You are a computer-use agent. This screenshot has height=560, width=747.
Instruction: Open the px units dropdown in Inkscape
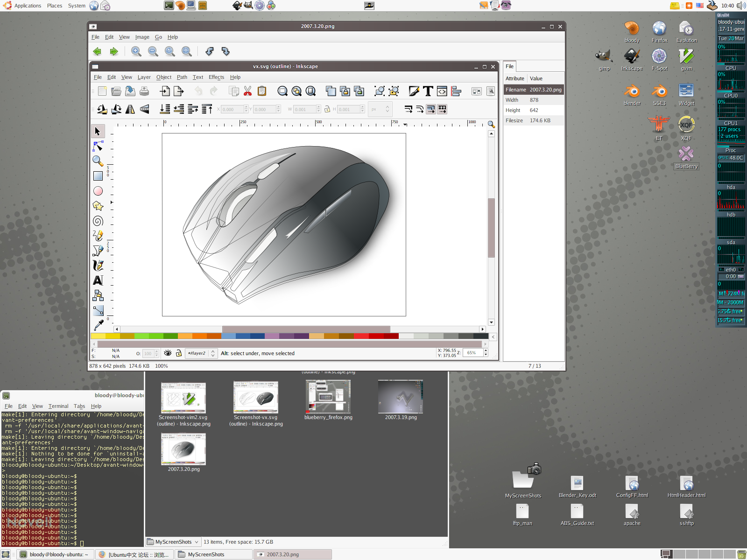[380, 109]
